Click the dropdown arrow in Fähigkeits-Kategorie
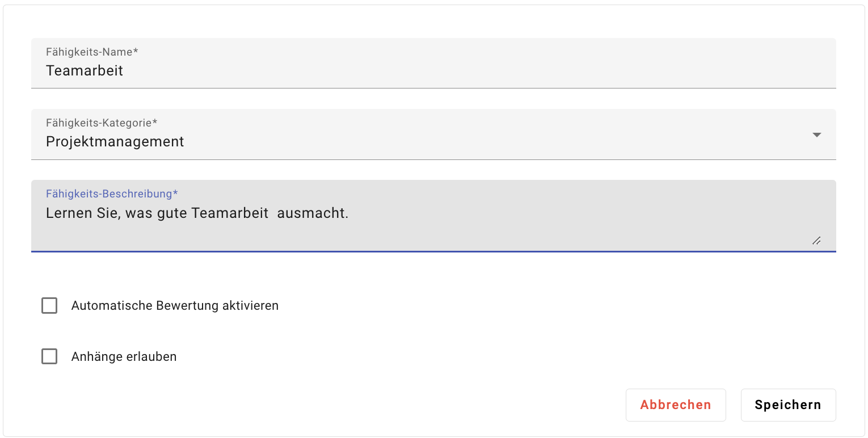 click(x=816, y=135)
